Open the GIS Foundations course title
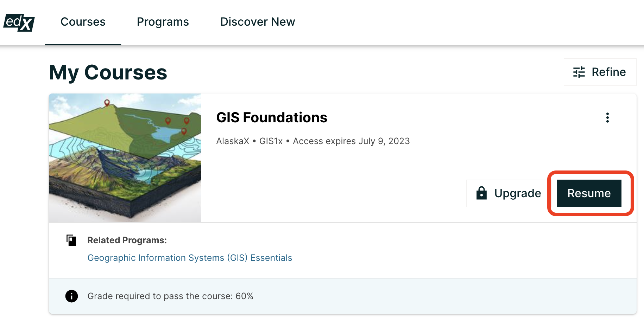Image resolution: width=644 pixels, height=322 pixels. tap(272, 117)
